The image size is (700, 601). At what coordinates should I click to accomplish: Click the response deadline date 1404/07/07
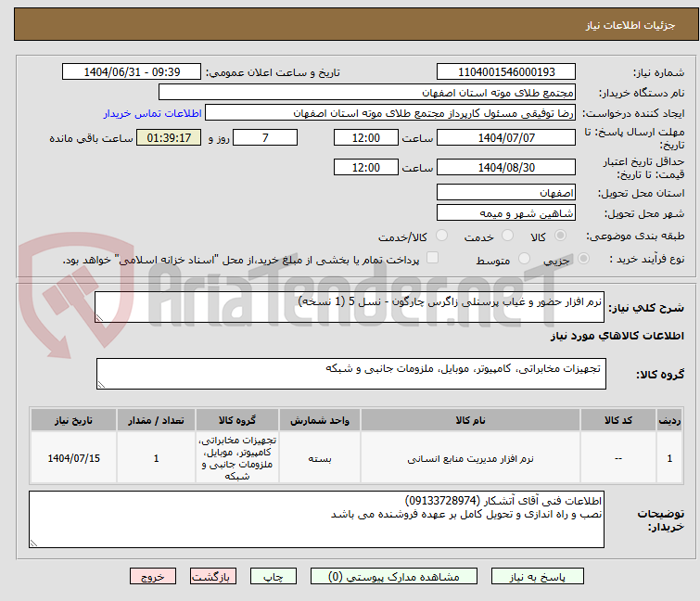tap(506, 137)
